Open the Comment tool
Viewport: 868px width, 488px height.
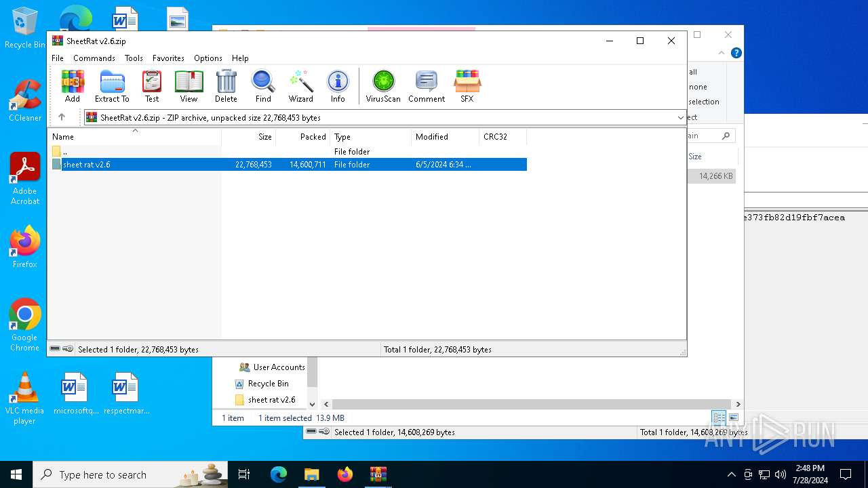(427, 86)
